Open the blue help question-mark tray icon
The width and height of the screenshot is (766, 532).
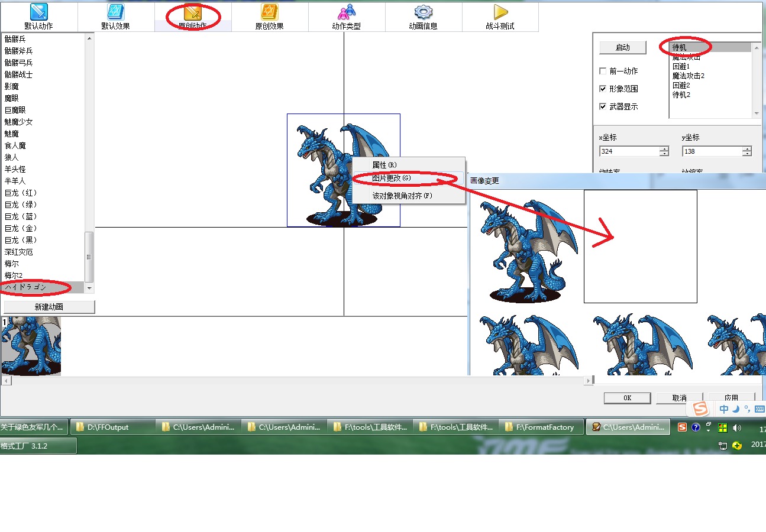coord(696,427)
